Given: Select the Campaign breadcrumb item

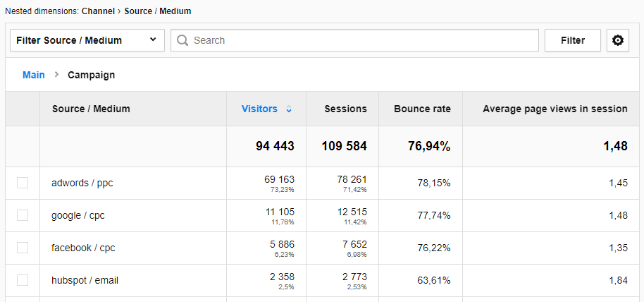Looking at the screenshot, I should pos(91,75).
